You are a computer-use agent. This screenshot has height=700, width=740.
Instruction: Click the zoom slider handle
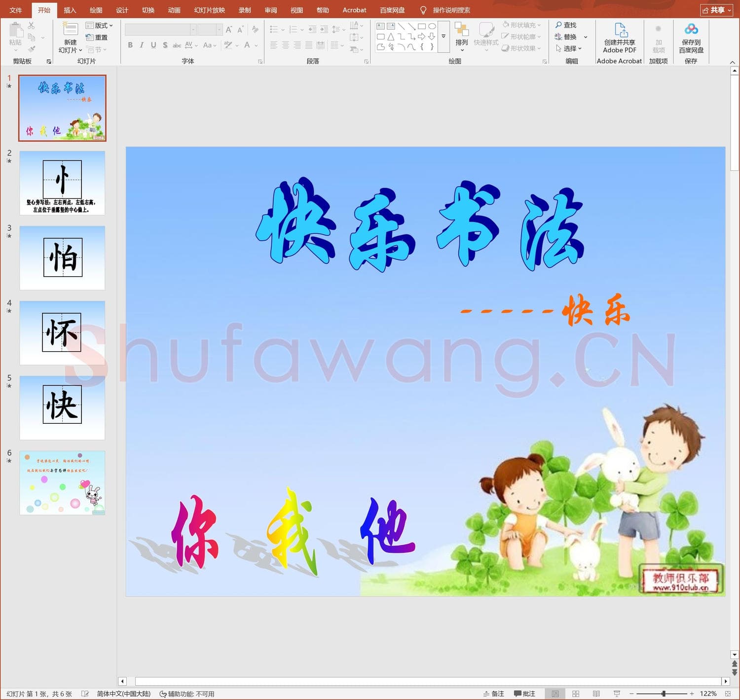click(664, 694)
